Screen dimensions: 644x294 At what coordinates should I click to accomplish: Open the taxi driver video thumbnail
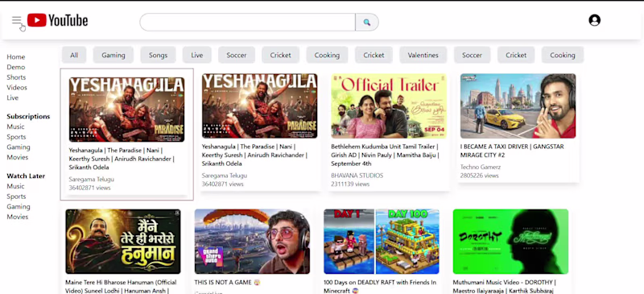click(x=518, y=106)
